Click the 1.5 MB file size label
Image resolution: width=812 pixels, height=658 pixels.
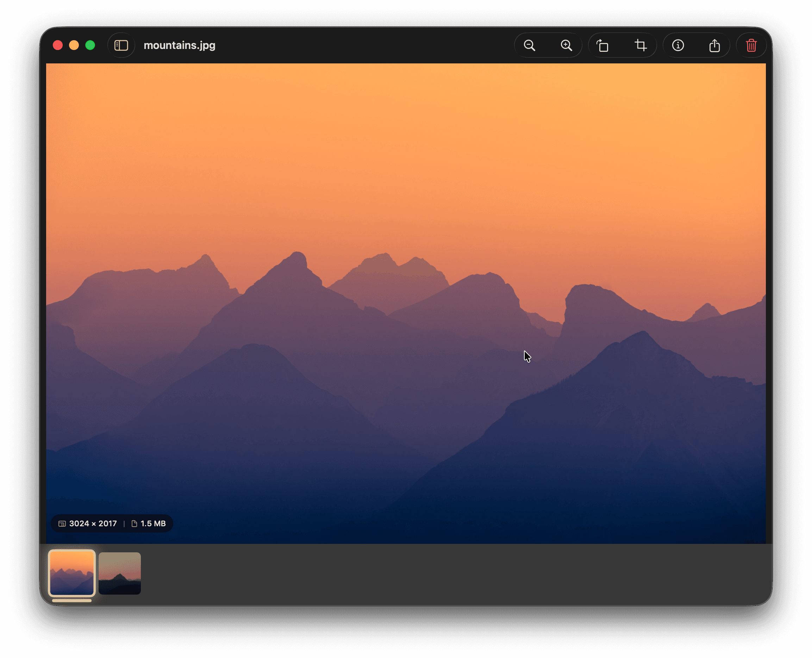(153, 523)
